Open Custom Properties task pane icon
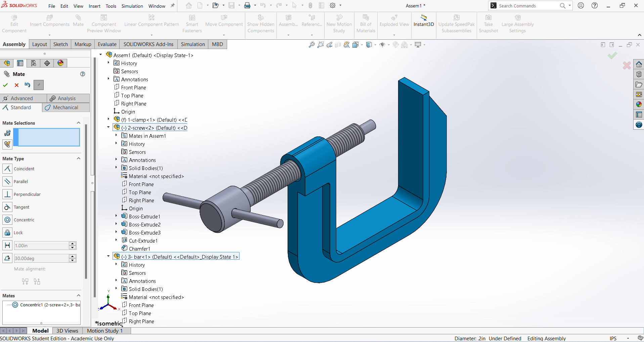The height and width of the screenshot is (342, 644). click(639, 115)
